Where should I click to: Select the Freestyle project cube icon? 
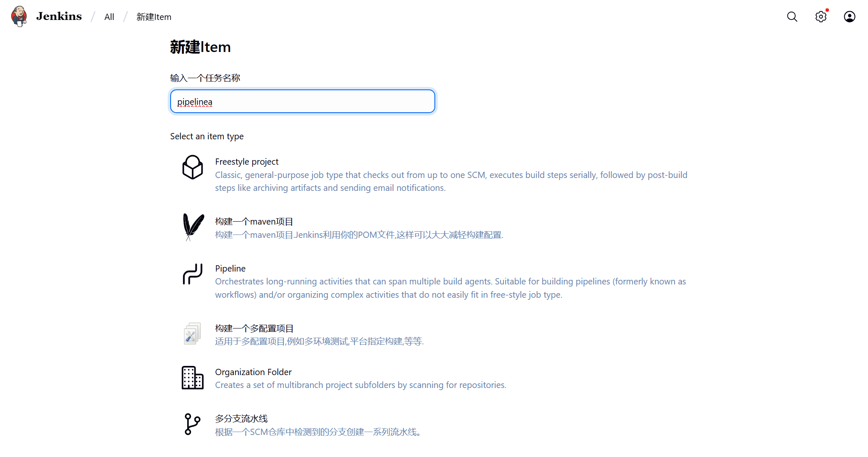click(x=192, y=168)
